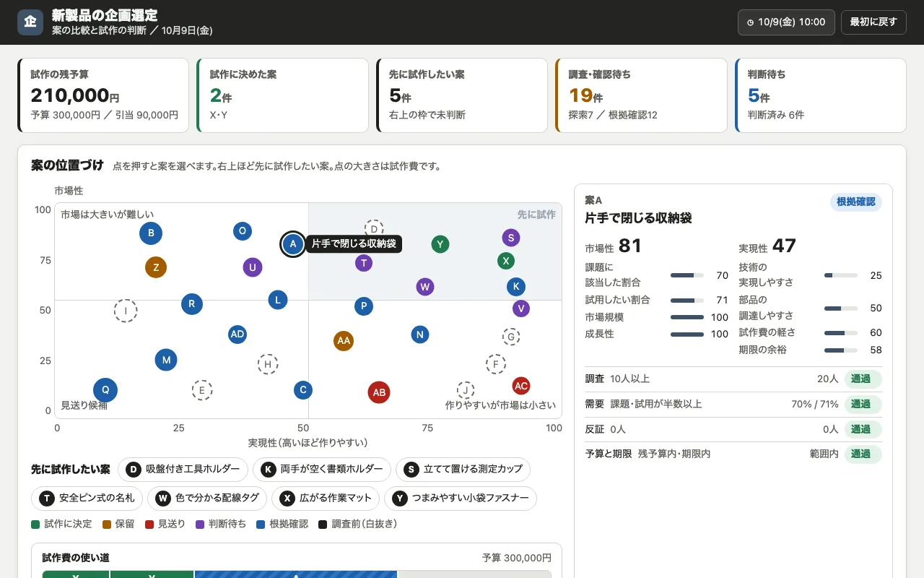Click the red AC point on the chart
This screenshot has width=924, height=578.
point(521,386)
